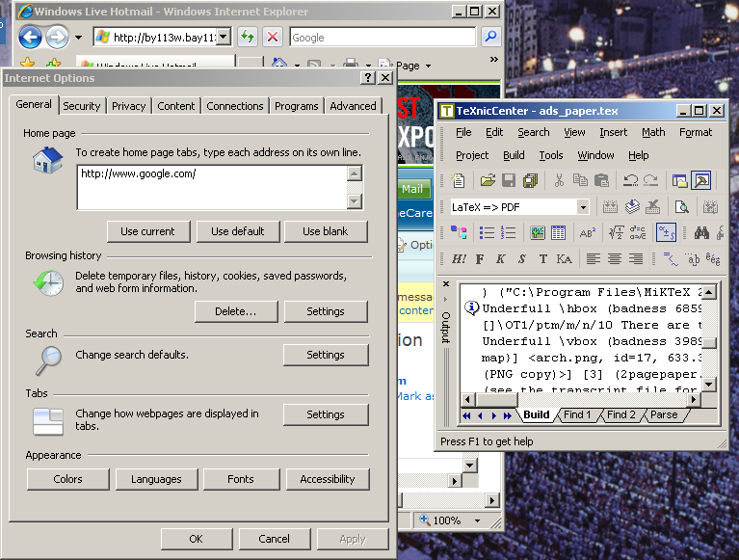Screen dimensions: 739x560
Task: Apply typewriter T text formatting
Action: pos(543,258)
